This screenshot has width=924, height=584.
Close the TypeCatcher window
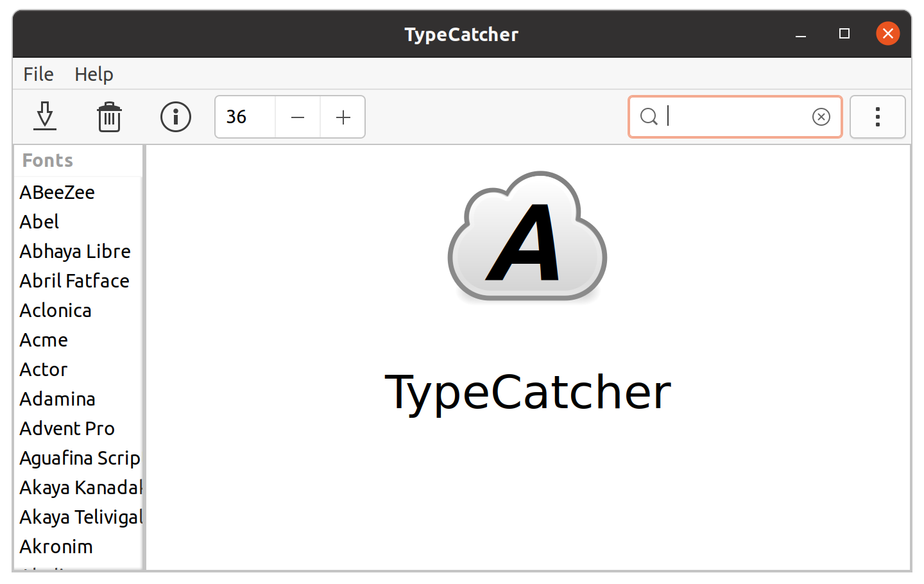(888, 34)
